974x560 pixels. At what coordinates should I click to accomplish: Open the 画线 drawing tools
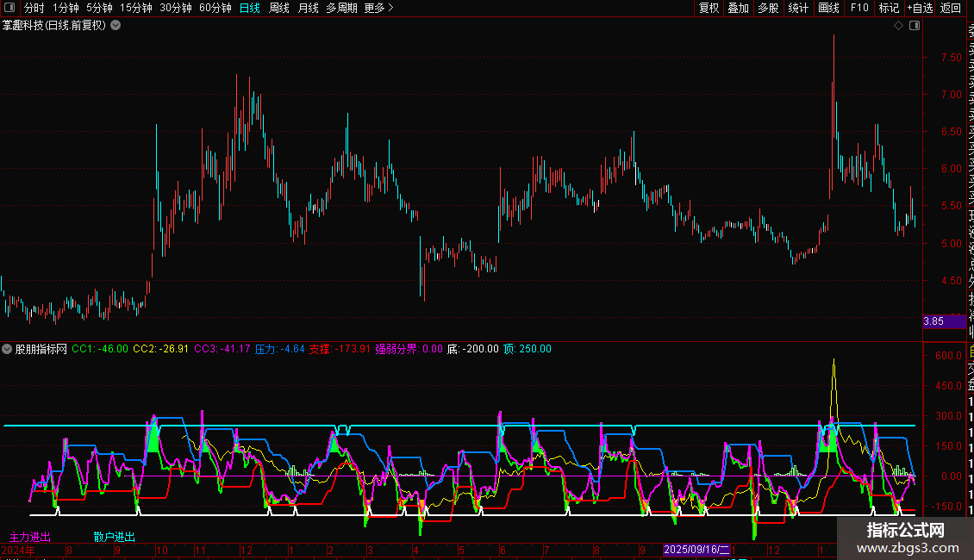828,9
